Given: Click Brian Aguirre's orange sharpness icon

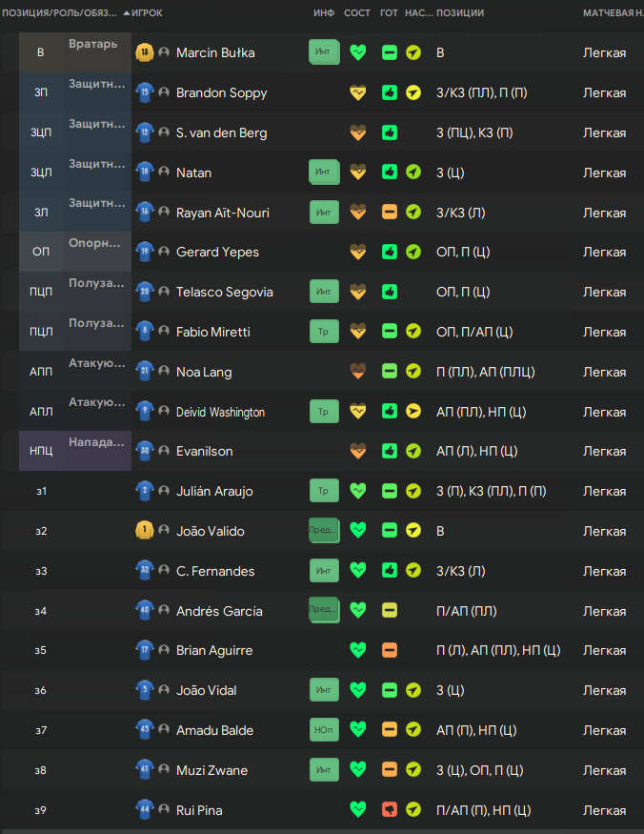Looking at the screenshot, I should 389,650.
